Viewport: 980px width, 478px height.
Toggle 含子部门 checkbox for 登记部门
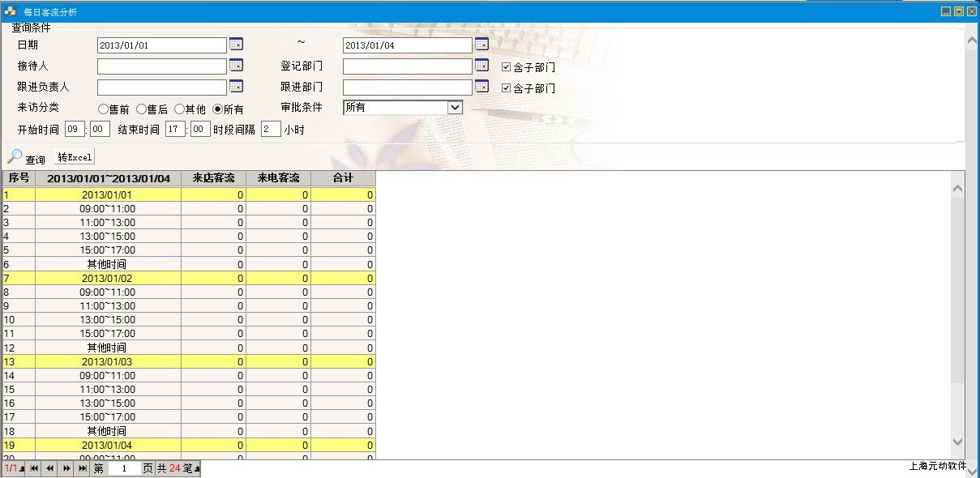click(x=507, y=67)
